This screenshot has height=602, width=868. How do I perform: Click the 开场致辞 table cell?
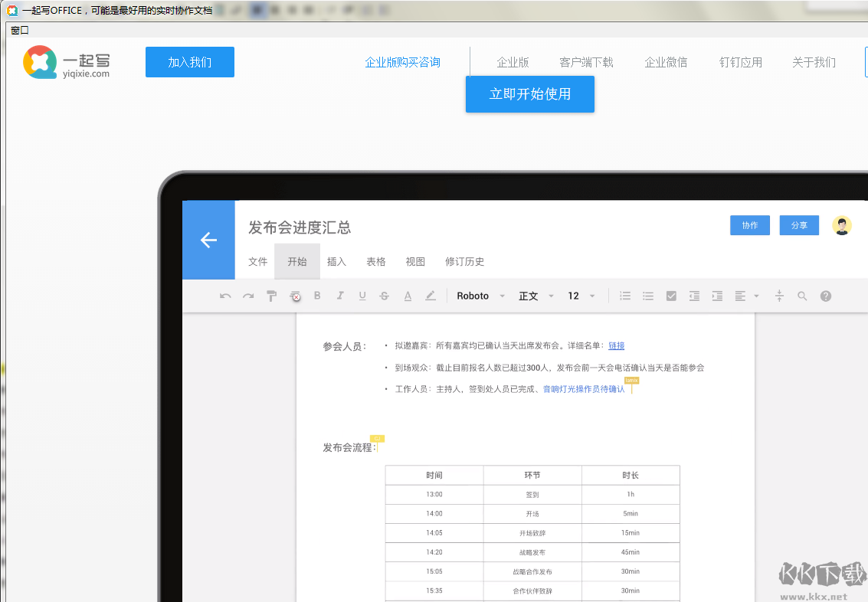pos(532,533)
